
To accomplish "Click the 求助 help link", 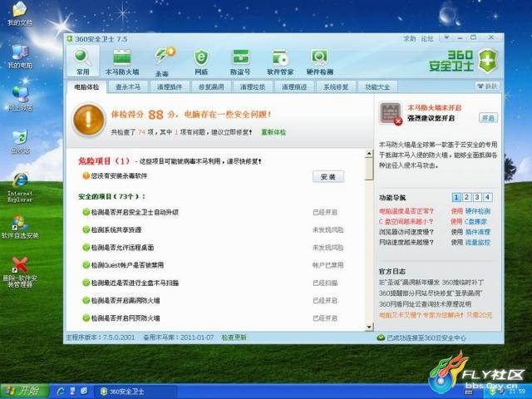I will 410,39.
